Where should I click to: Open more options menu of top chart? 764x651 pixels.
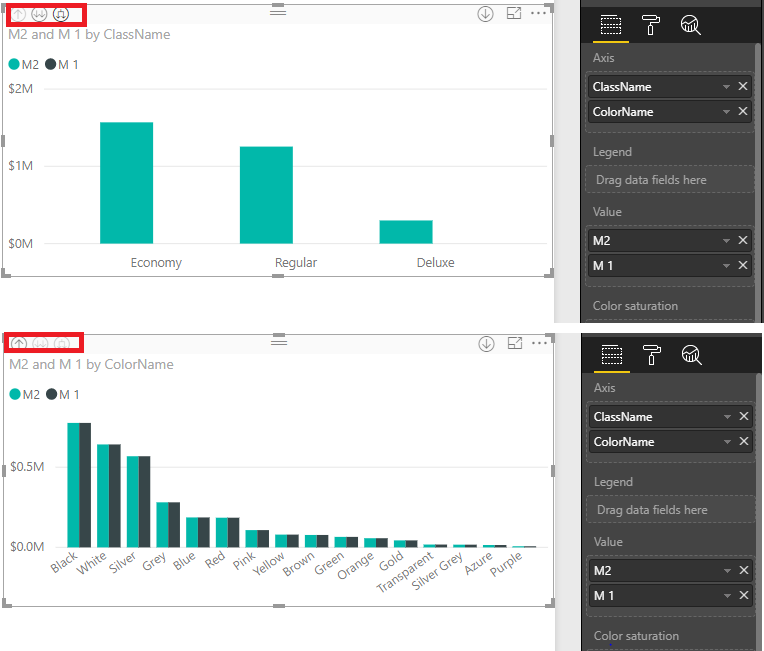(x=538, y=13)
